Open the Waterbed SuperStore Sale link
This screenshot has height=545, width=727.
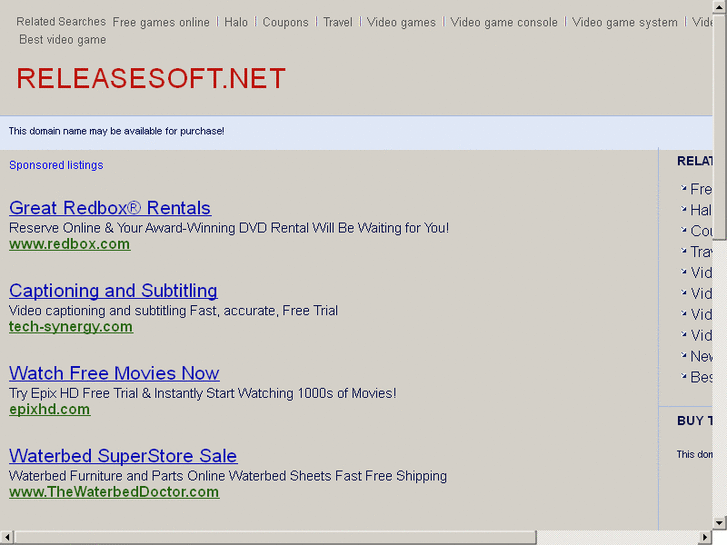(x=123, y=455)
